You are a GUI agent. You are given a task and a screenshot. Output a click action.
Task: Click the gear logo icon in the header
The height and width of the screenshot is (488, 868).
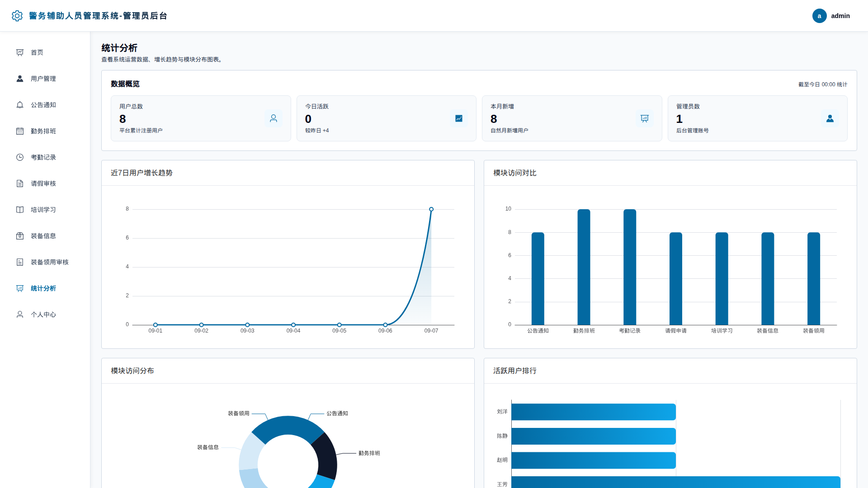(17, 16)
